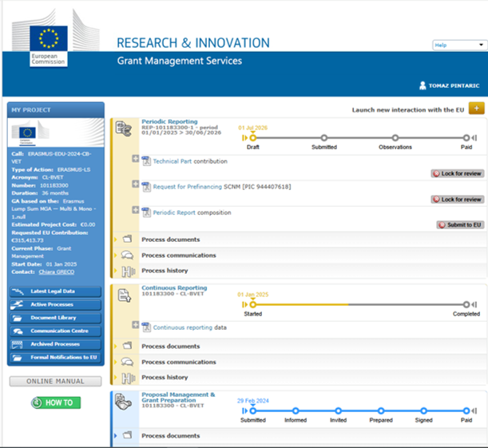The height and width of the screenshot is (448, 488).
Task: Open Proposal Management & Grant Preparation link
Action: (x=178, y=397)
